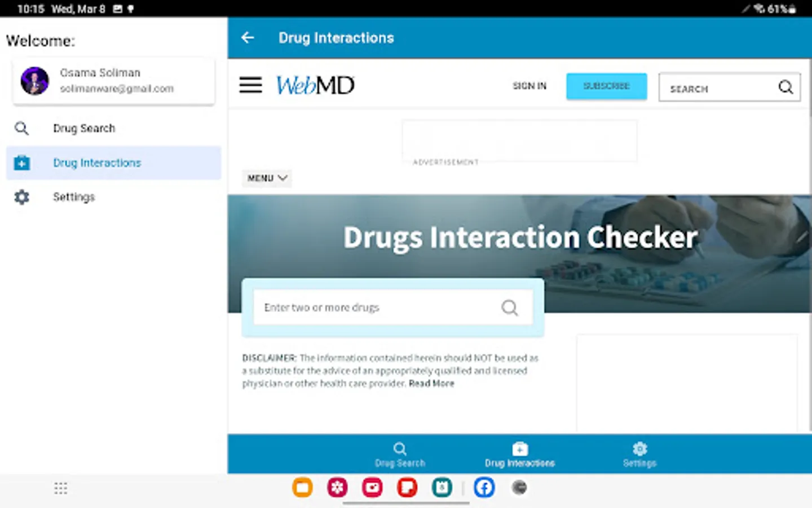Launch the red notes app in taskbar
Viewport: 812px width, 508px height.
(x=407, y=488)
